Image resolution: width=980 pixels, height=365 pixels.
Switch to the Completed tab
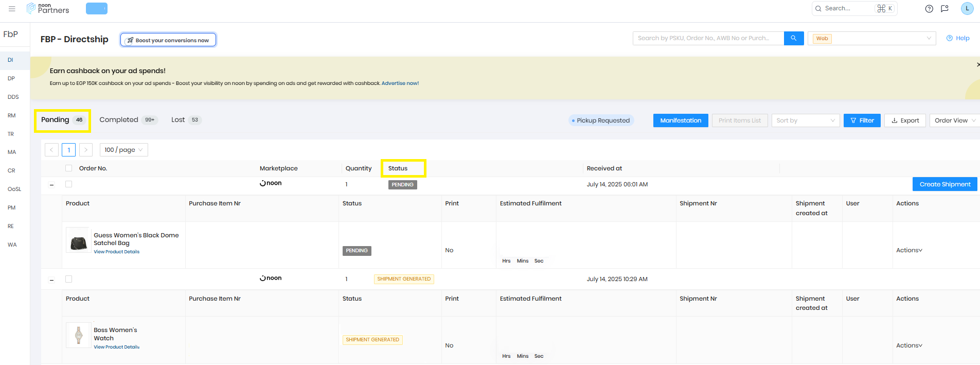pyautogui.click(x=128, y=120)
